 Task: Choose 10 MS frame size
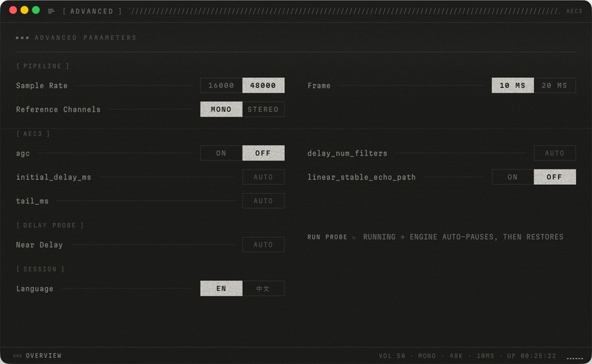pos(513,86)
